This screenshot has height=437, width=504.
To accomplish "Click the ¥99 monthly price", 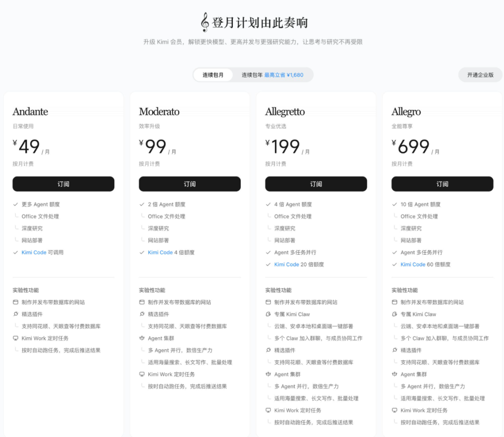I will [x=157, y=146].
